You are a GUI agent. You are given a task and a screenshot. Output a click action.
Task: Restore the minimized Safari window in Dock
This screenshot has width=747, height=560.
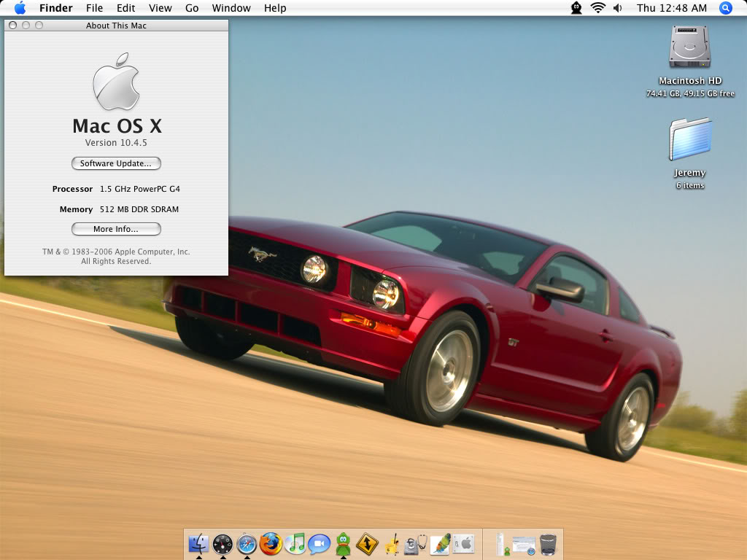524,545
